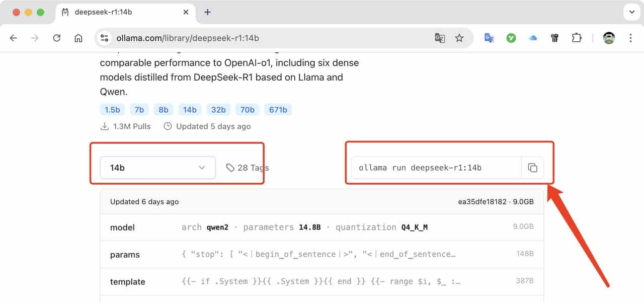This screenshot has height=302, width=644.
Task: Copy the ollama run command
Action: tap(532, 168)
